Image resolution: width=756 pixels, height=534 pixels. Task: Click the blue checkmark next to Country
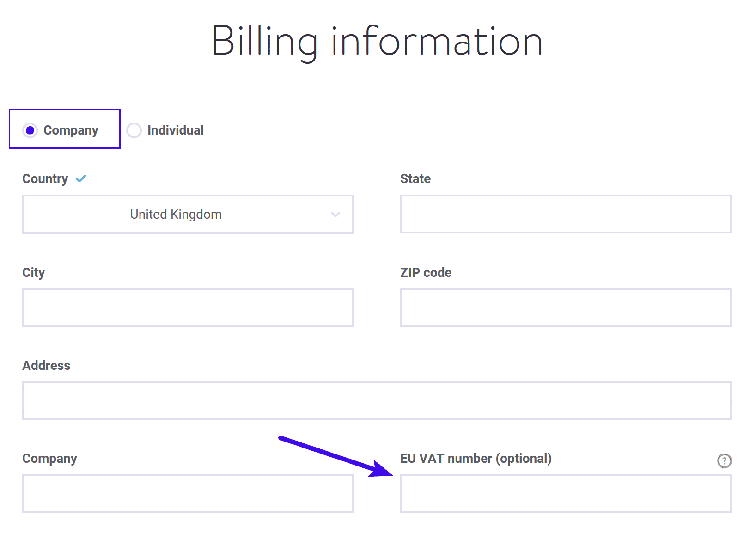[81, 178]
